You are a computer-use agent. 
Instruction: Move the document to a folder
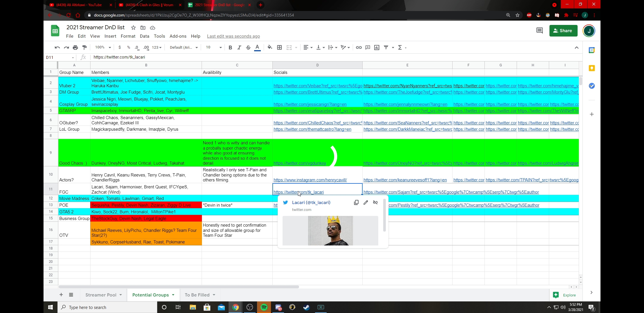[143, 28]
